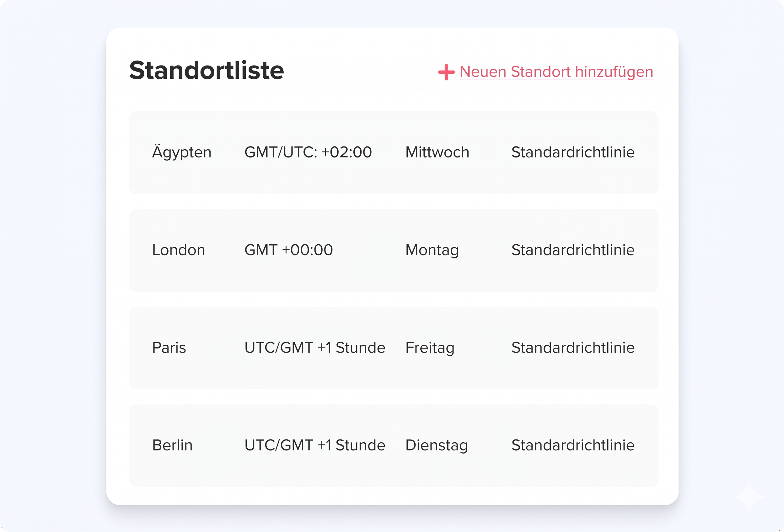Select the Paris location name
The image size is (784, 532).
point(169,348)
